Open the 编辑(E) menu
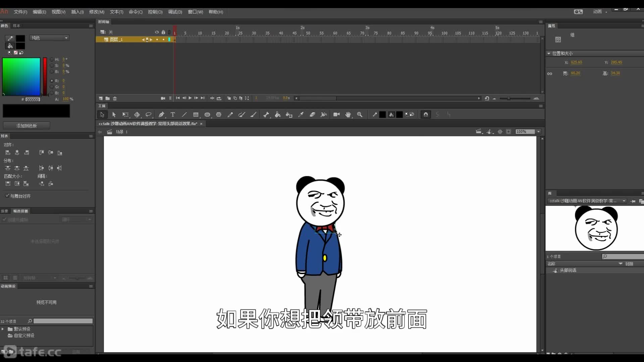This screenshot has height=362, width=644. (39, 12)
